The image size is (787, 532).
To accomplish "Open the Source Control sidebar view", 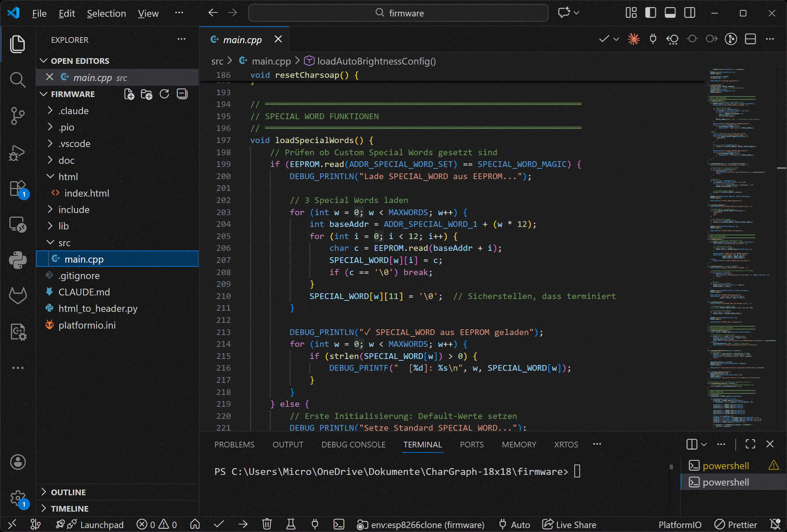I will point(17,116).
